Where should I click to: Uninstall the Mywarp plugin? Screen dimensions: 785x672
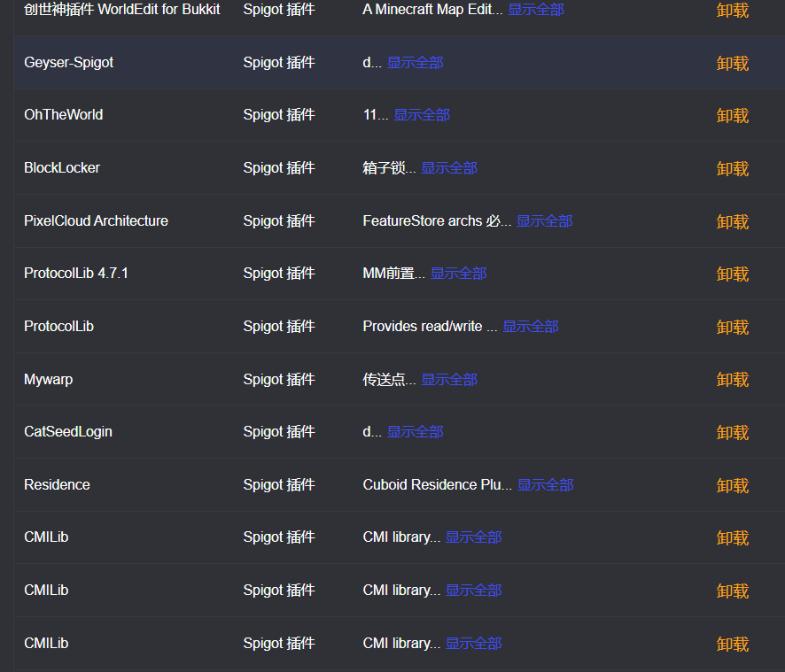pos(732,380)
